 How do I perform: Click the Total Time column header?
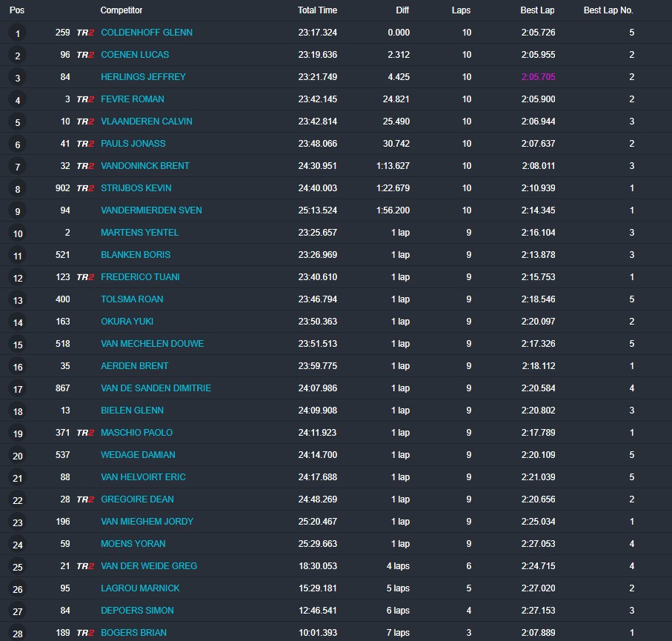click(x=317, y=10)
